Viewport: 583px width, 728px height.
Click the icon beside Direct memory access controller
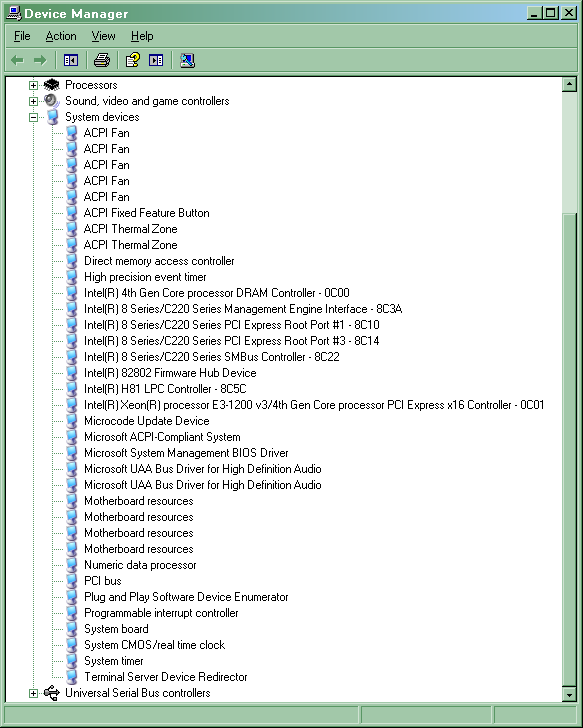(x=71, y=261)
